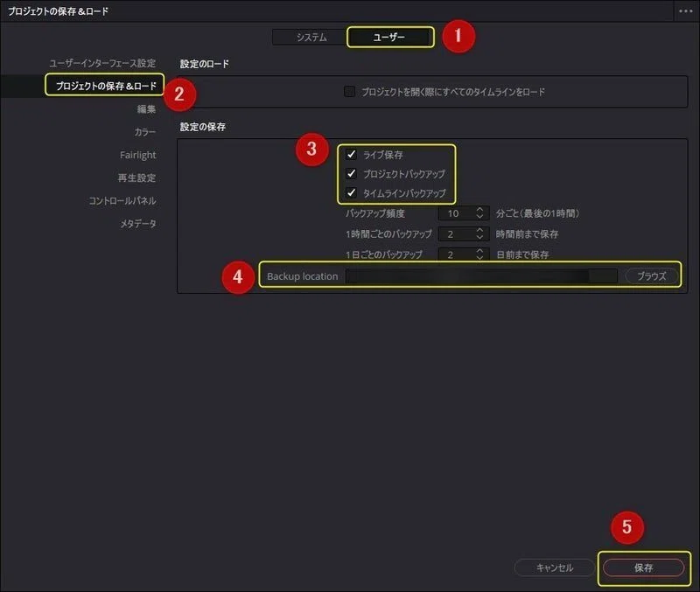Screen dimensions: 700x592
Task: Switch to the システム tab
Action: pyautogui.click(x=311, y=37)
